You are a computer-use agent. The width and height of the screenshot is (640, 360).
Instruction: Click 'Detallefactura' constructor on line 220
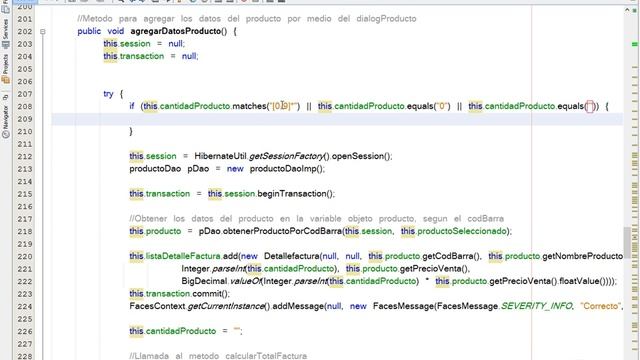point(291,256)
